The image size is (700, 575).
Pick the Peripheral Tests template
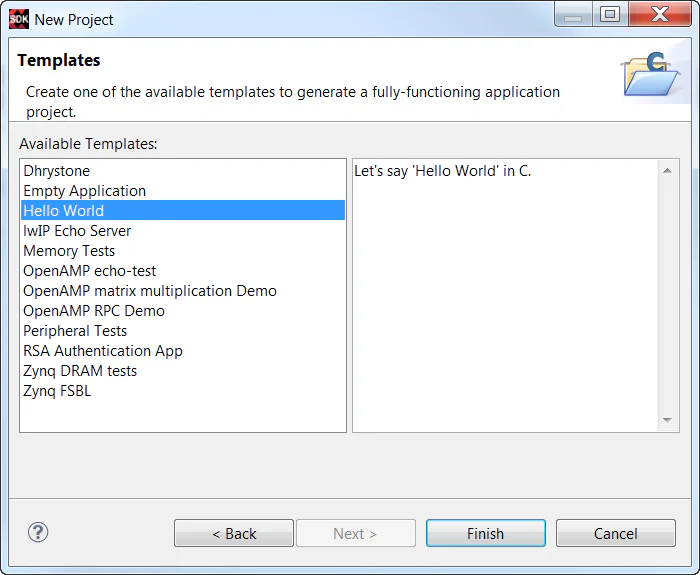75,331
